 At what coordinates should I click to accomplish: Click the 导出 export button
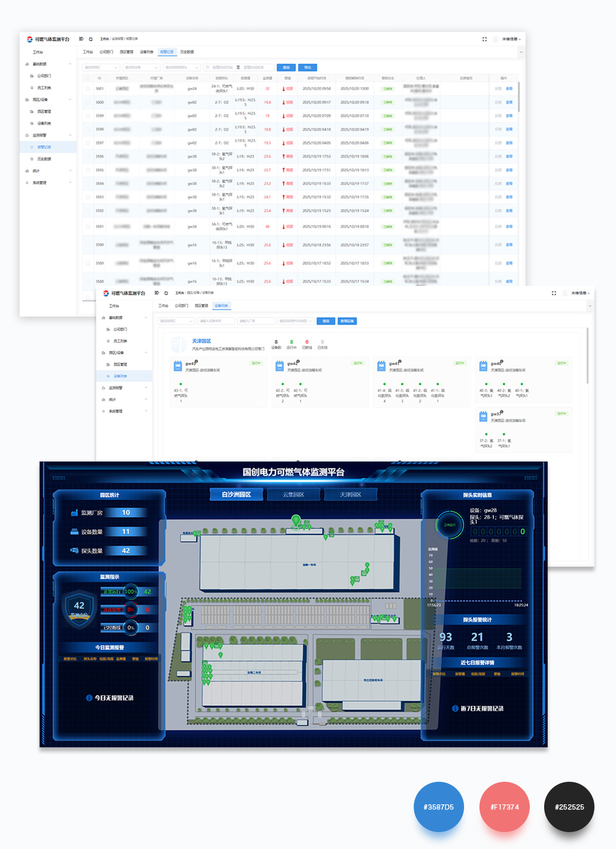(307, 67)
